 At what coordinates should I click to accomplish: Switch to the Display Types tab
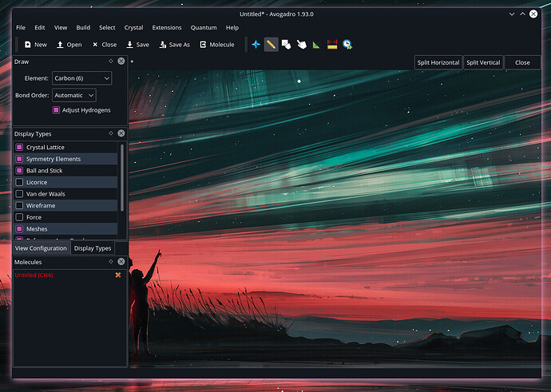tap(93, 248)
